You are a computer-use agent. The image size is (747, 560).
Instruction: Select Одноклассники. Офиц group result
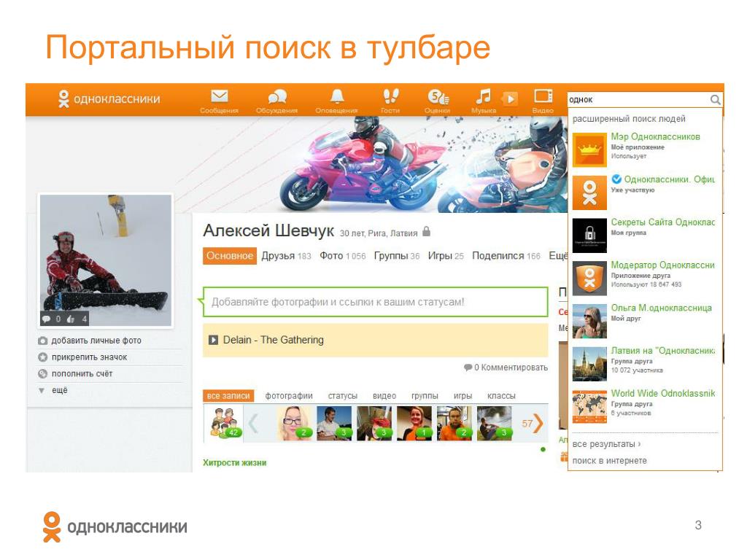pos(670,179)
